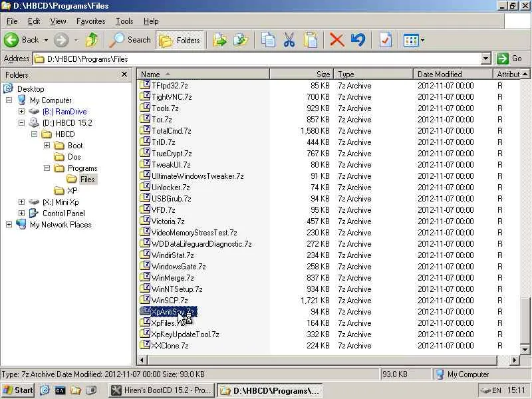
Task: Expand the (X:) Mini Xp node
Action: pyautogui.click(x=21, y=202)
